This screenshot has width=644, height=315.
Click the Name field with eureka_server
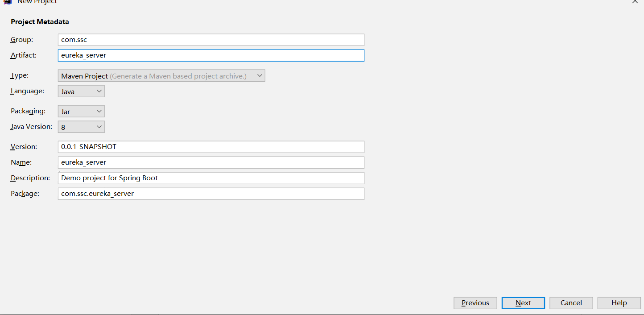211,162
